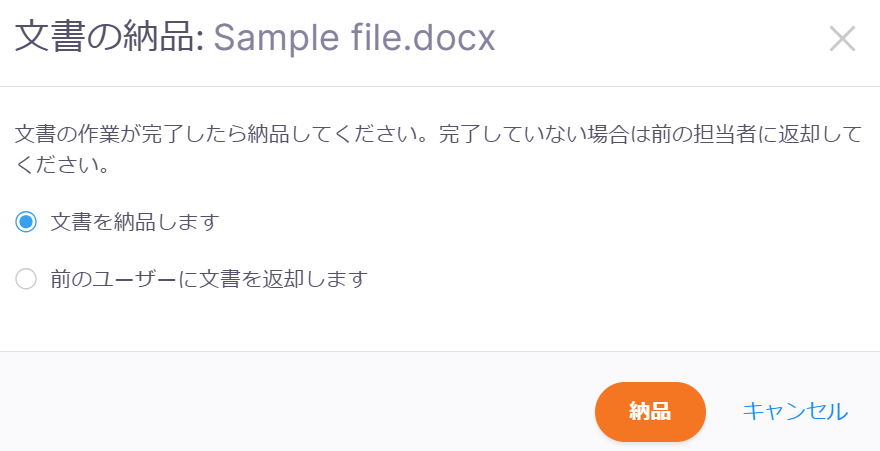
Task: Click the empty gray footer area left of 納品
Action: point(300,410)
